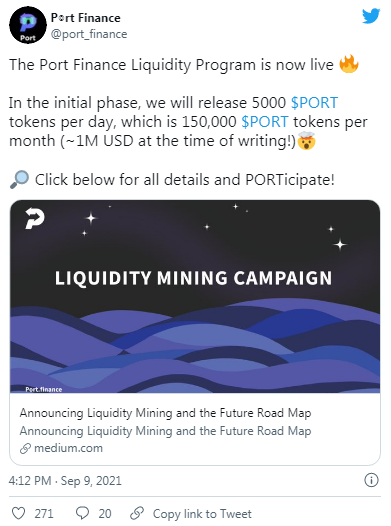Open the Liquidity Mining Campaign banner image
This screenshot has height=526, width=391.
point(195,297)
